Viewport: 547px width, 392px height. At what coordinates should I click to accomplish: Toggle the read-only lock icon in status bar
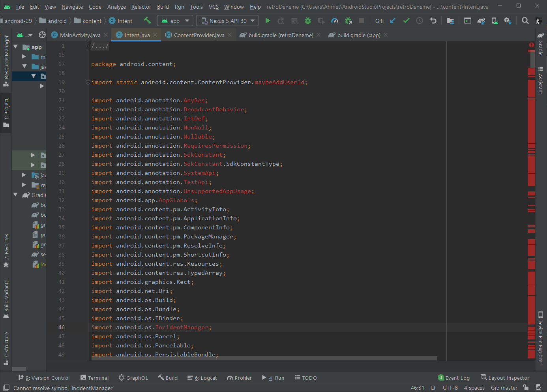pyautogui.click(x=526, y=388)
